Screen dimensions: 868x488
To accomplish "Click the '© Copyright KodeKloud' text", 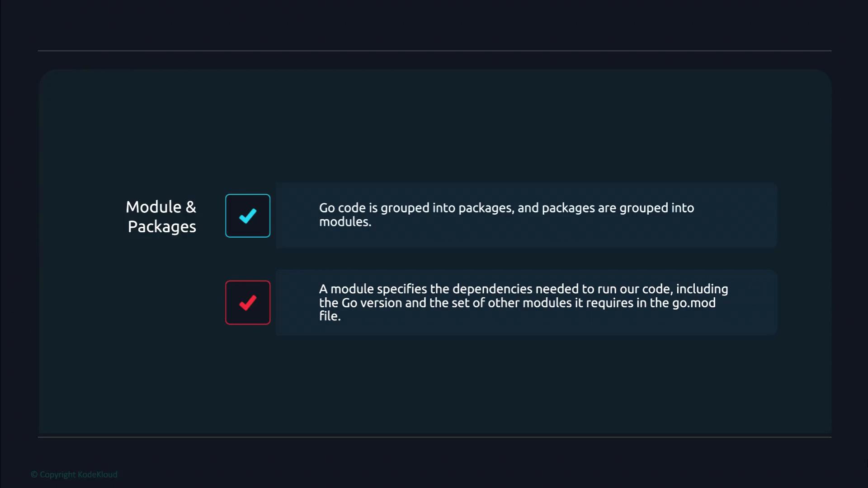I will click(74, 474).
